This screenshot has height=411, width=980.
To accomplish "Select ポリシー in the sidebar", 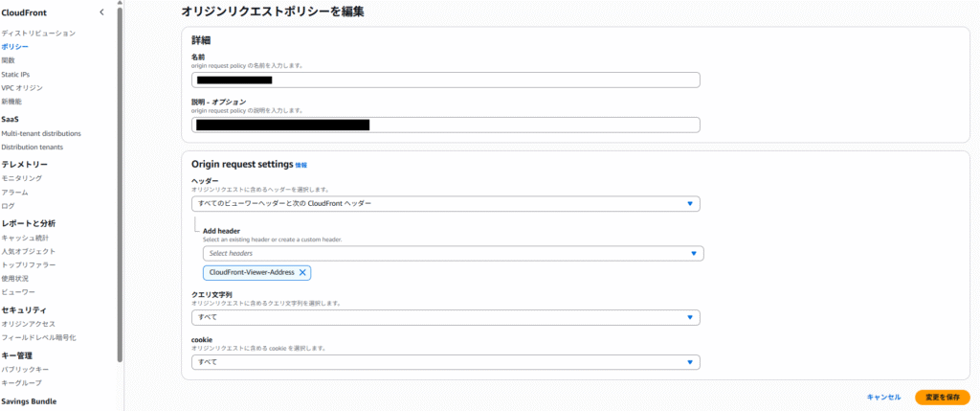I will point(15,47).
